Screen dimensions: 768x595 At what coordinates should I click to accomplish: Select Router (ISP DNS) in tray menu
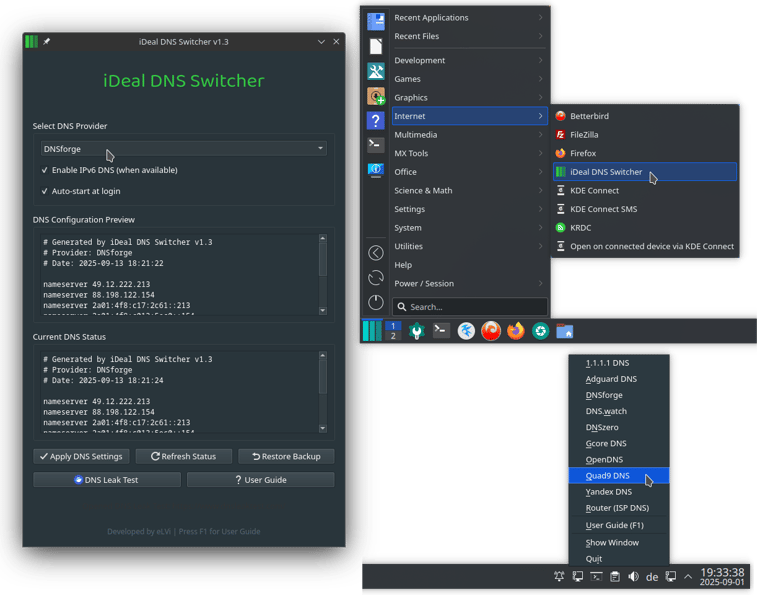[619, 508]
